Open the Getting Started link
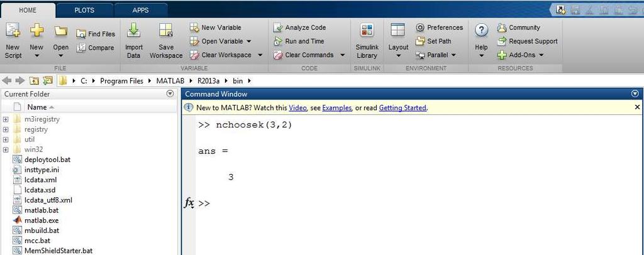 pyautogui.click(x=402, y=108)
